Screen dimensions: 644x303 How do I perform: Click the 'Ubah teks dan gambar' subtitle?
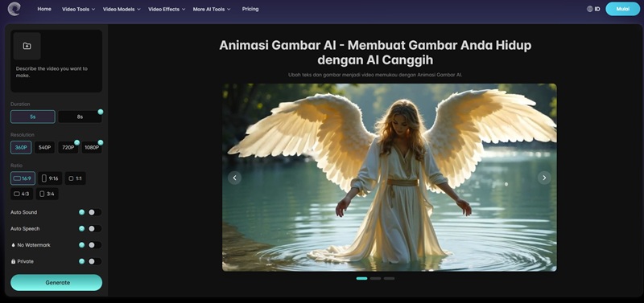[x=375, y=75]
